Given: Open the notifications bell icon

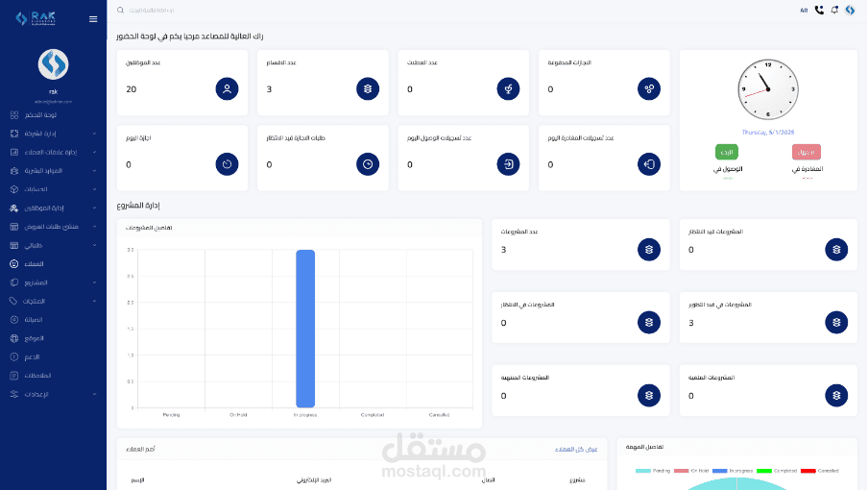Looking at the screenshot, I should click(834, 10).
